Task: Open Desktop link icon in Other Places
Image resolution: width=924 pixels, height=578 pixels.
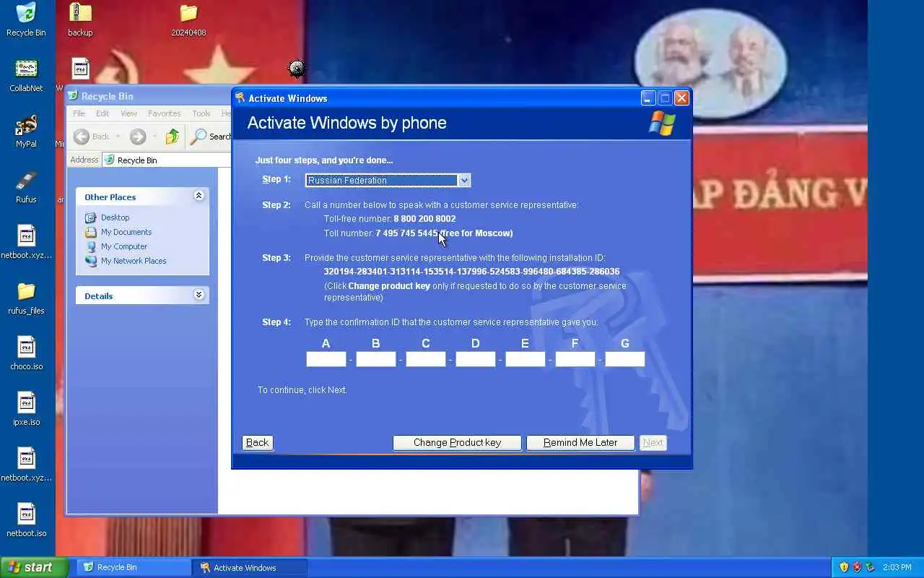Action: [90, 217]
